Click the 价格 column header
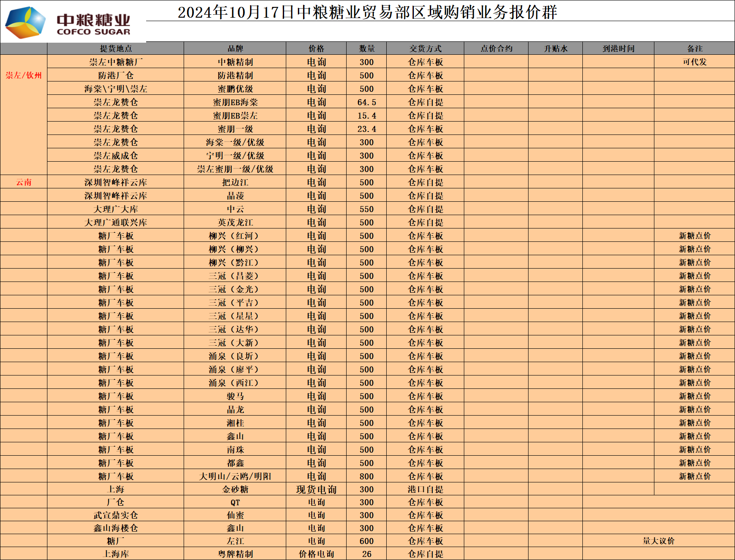This screenshot has height=560, width=735. (x=316, y=49)
